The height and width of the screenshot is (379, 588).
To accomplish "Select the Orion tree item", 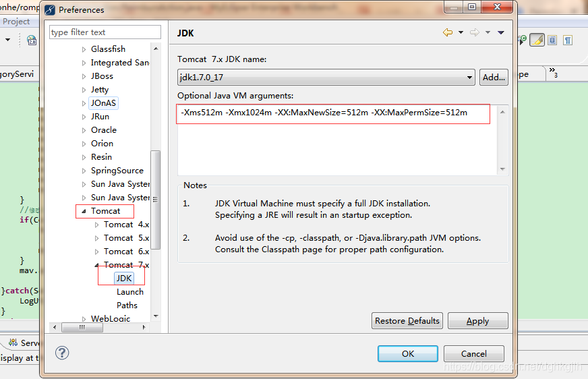I will click(102, 144).
